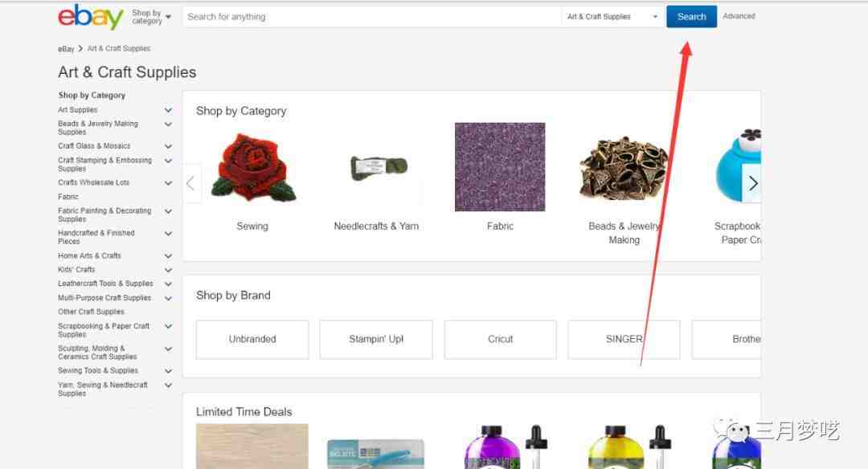Open the Sewing rose patch image
This screenshot has height=469, width=868.
pos(253,167)
